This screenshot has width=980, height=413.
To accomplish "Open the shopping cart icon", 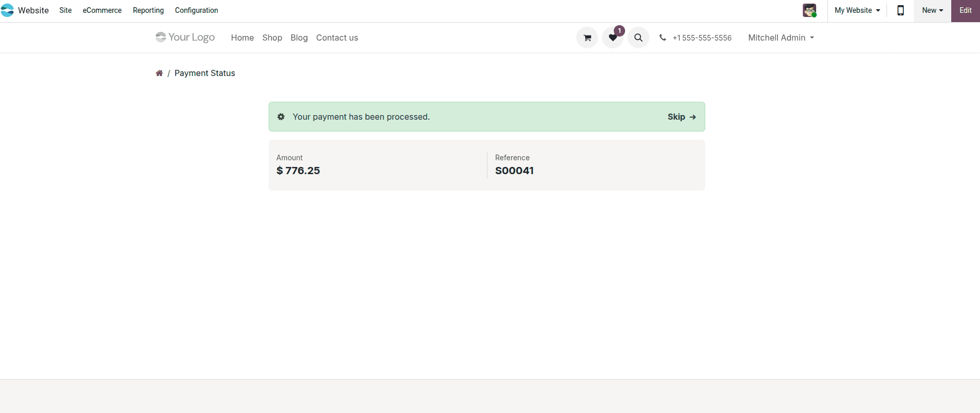I will click(x=587, y=37).
